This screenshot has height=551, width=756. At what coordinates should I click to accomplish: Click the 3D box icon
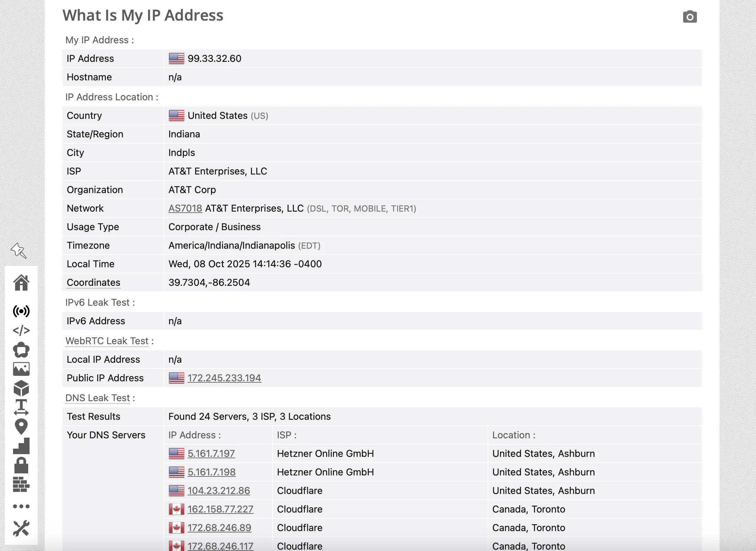tap(21, 389)
